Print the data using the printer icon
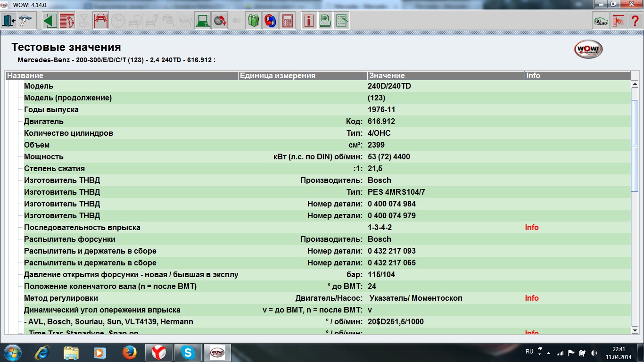 coord(325,21)
